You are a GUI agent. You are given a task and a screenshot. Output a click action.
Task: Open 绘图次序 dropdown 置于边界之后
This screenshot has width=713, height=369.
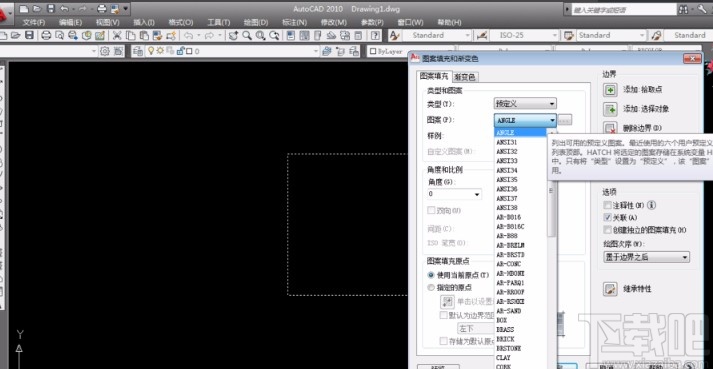pyautogui.click(x=646, y=257)
